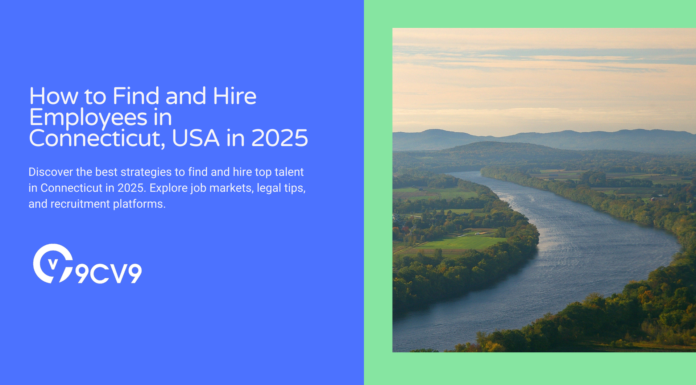Click the 9cv9 circular logo icon
696x385 pixels.
[53, 263]
